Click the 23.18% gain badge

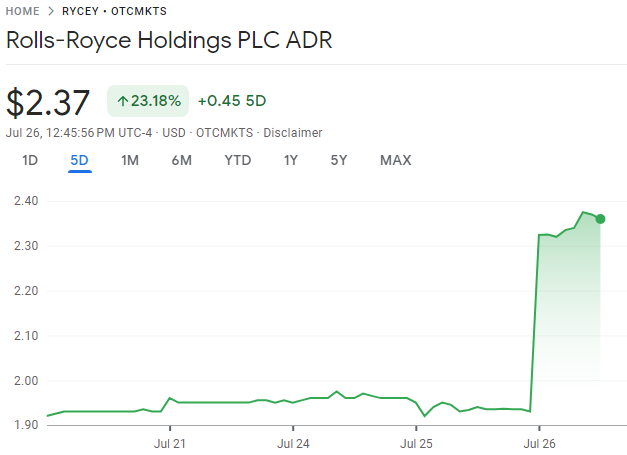pyautogui.click(x=148, y=101)
